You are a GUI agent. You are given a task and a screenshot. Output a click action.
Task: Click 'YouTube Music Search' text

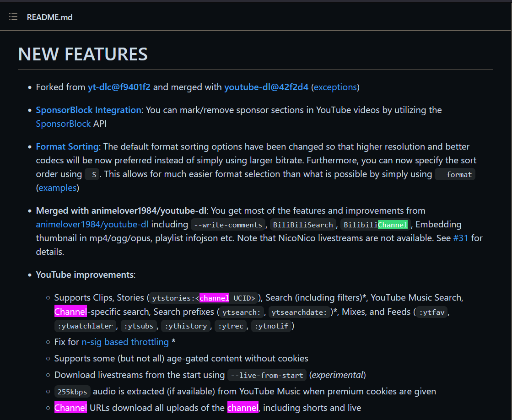tap(416, 297)
